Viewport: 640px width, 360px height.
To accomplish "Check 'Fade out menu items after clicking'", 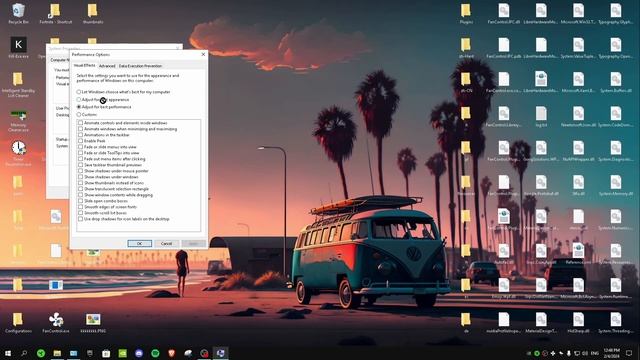I will tap(80, 159).
